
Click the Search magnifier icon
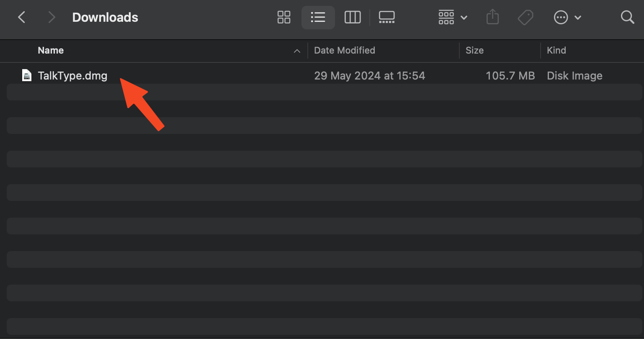pos(628,17)
